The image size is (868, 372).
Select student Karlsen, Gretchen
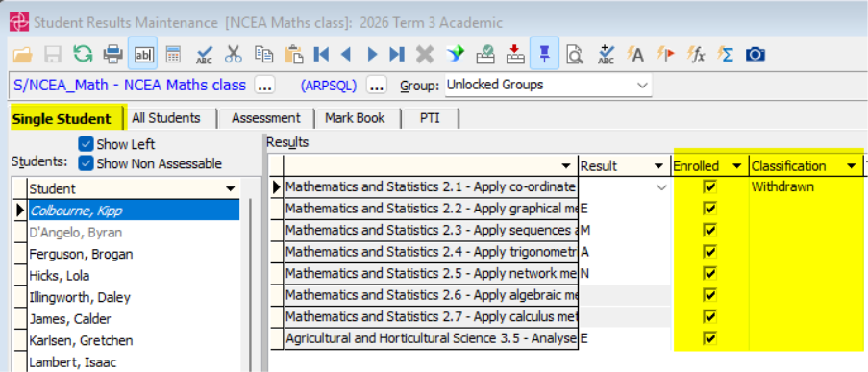coord(134,340)
